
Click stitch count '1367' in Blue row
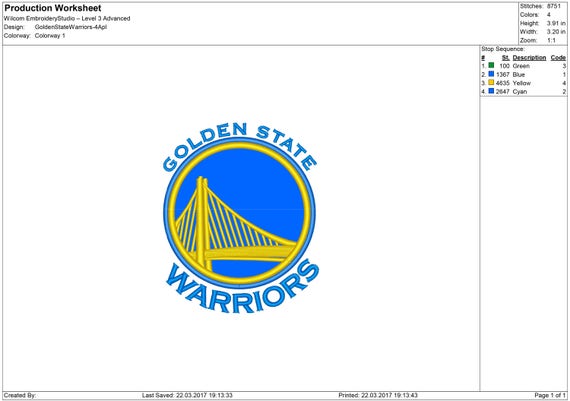click(x=503, y=75)
